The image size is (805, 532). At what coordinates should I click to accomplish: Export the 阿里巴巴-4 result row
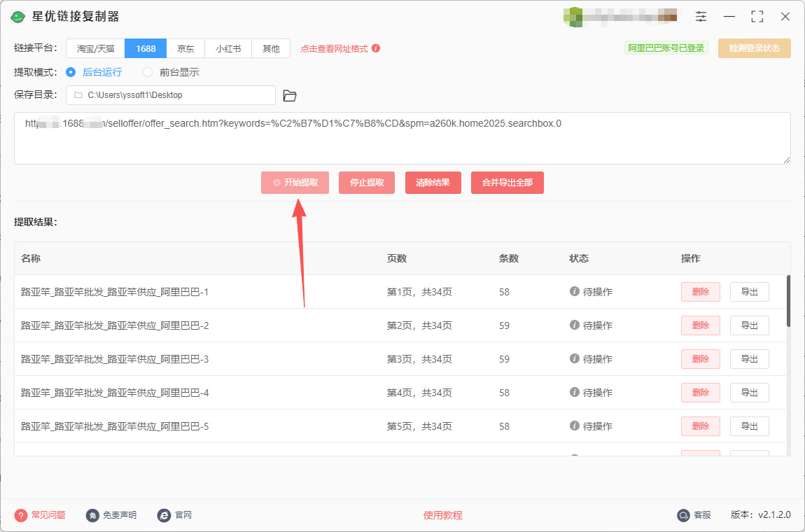(x=750, y=392)
